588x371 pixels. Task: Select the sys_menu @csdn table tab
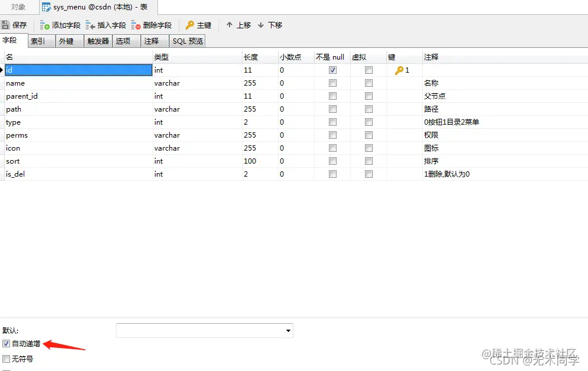click(x=98, y=7)
